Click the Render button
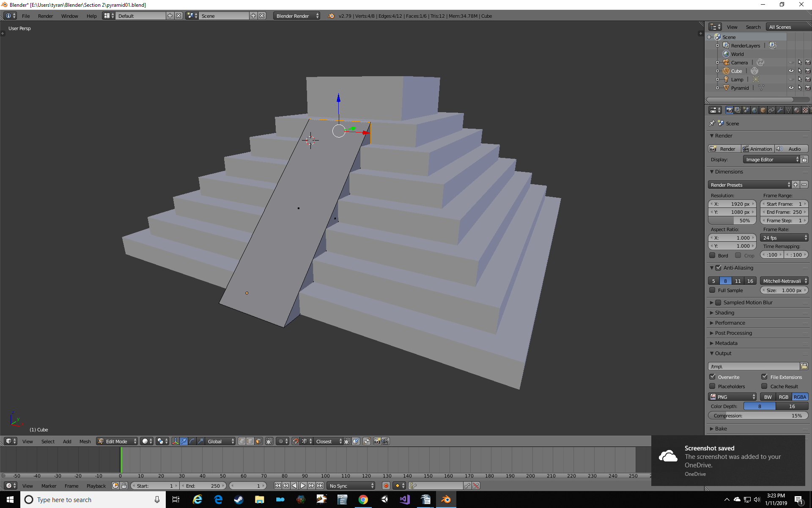The width and height of the screenshot is (812, 508). [x=724, y=149]
